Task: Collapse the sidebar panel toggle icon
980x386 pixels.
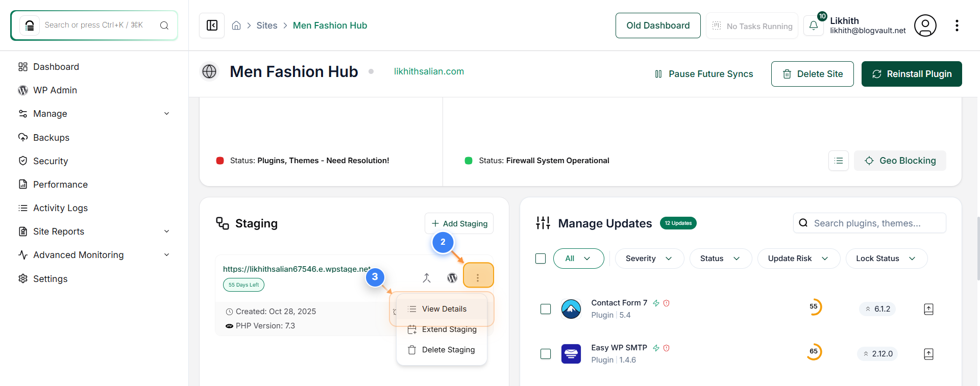Action: coord(212,25)
